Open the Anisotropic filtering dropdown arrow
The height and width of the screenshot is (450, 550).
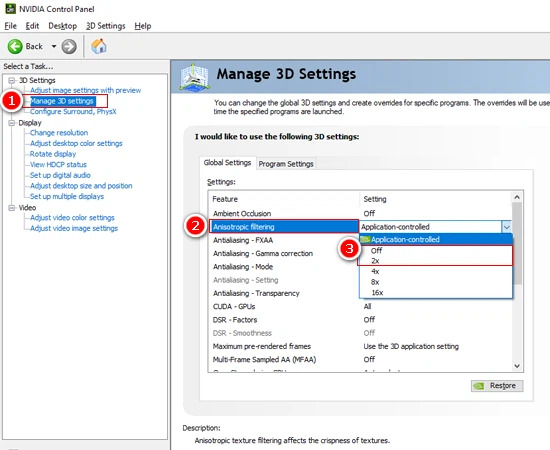pos(507,227)
